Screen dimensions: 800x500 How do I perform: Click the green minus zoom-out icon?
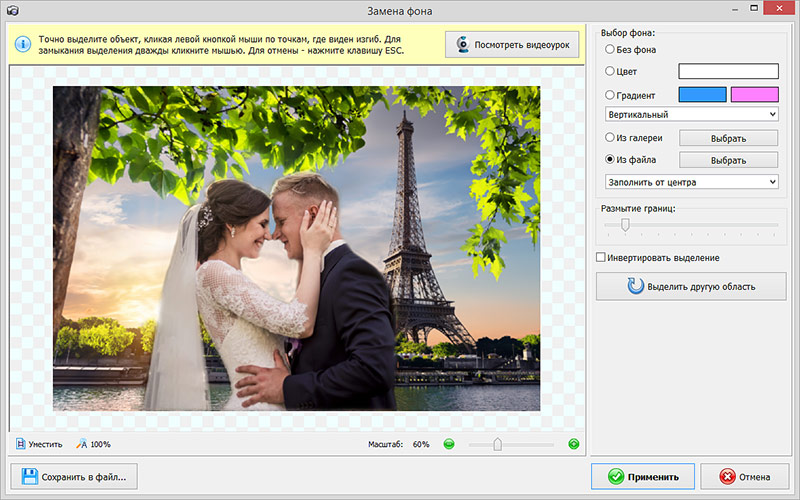449,444
